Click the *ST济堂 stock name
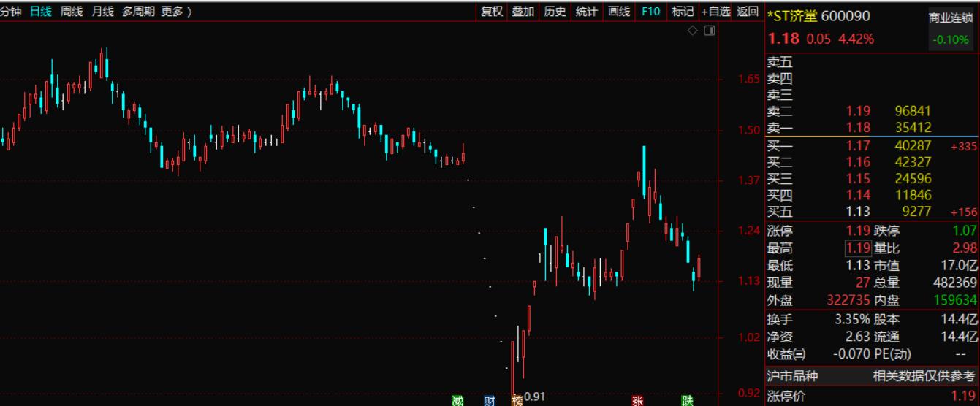 (792, 15)
